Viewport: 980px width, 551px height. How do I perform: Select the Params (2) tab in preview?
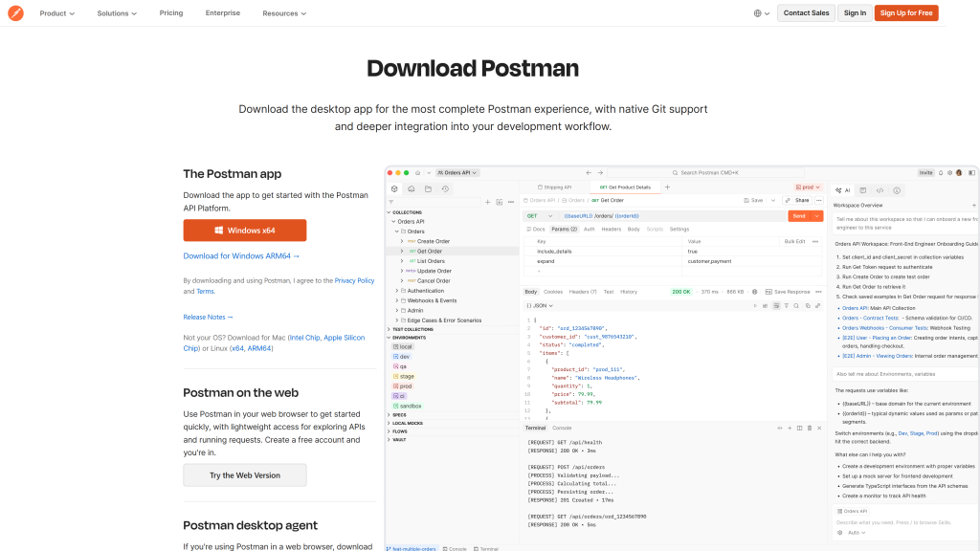coord(565,229)
